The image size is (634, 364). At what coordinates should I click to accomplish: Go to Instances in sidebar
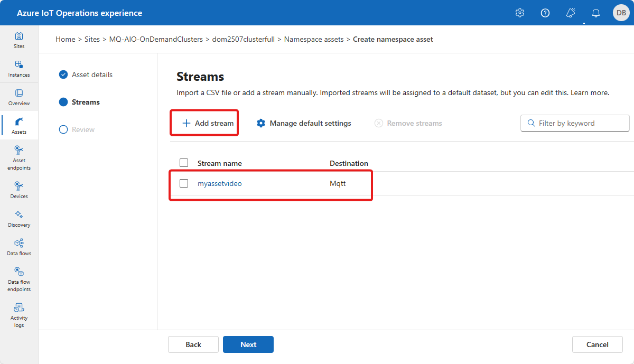click(x=19, y=68)
